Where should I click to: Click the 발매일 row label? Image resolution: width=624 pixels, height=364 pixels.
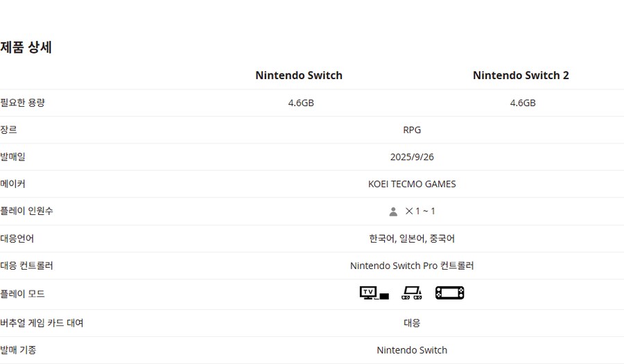coord(12,157)
